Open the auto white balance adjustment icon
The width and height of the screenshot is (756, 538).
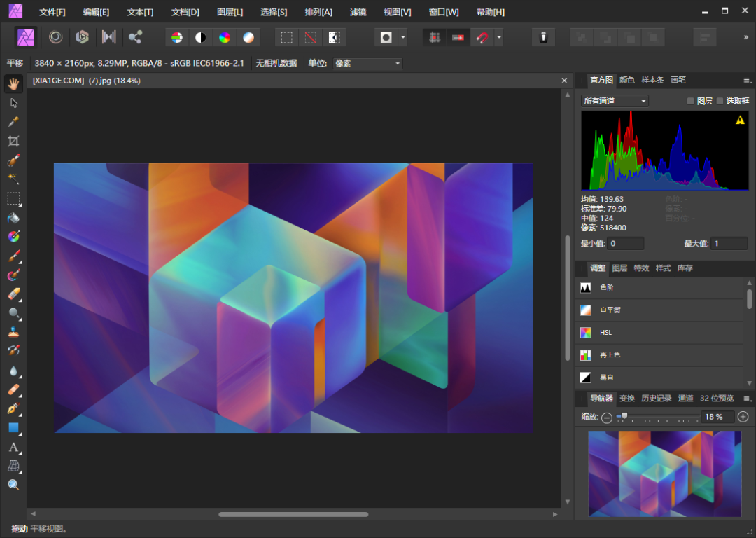[x=248, y=37]
